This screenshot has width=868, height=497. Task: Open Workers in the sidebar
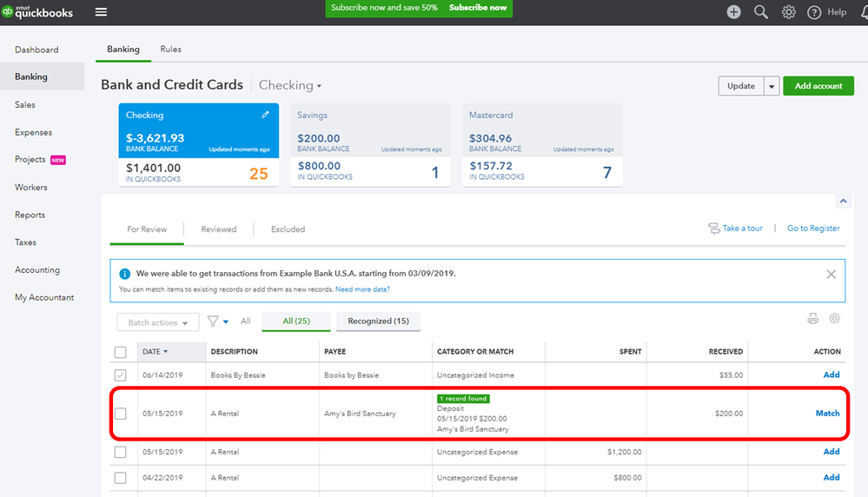click(x=31, y=187)
